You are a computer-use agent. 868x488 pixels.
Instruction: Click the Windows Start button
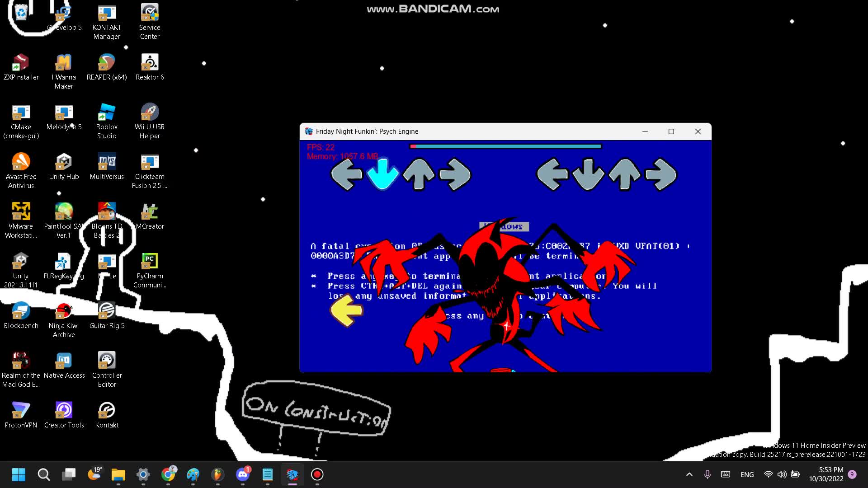click(x=19, y=474)
